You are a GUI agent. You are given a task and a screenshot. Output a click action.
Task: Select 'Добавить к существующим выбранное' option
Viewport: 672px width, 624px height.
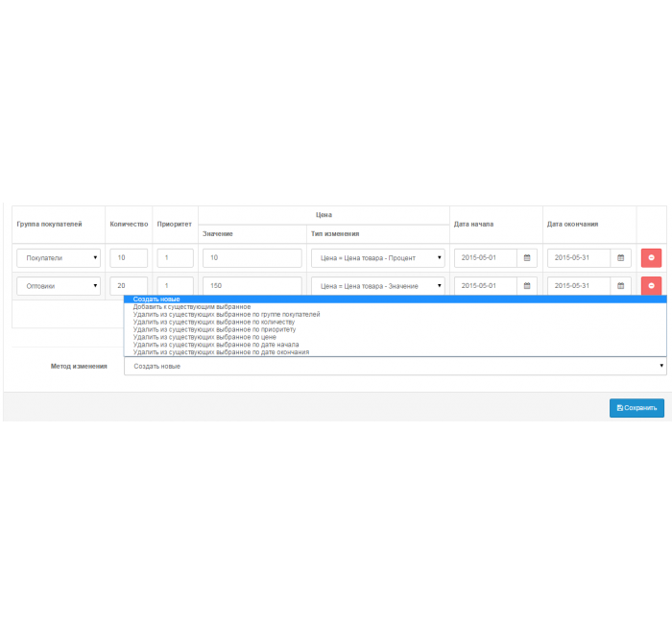pyautogui.click(x=396, y=307)
